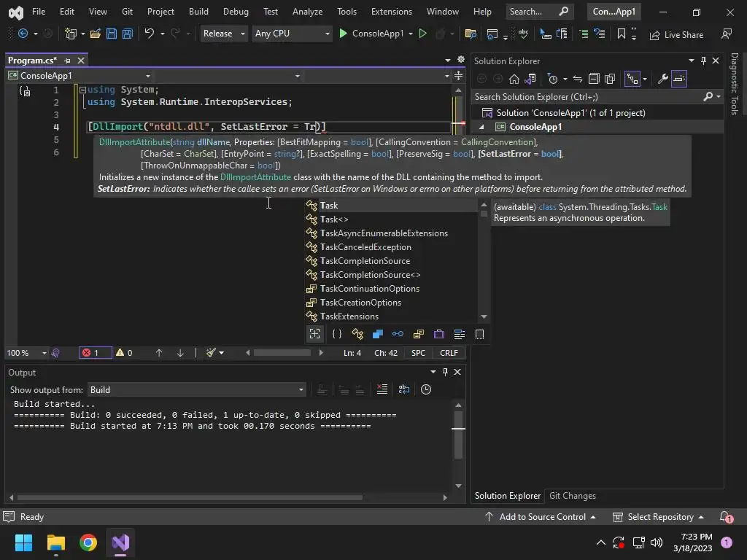This screenshot has width=747, height=560.
Task: Open the Debug menu
Action: [236, 12]
